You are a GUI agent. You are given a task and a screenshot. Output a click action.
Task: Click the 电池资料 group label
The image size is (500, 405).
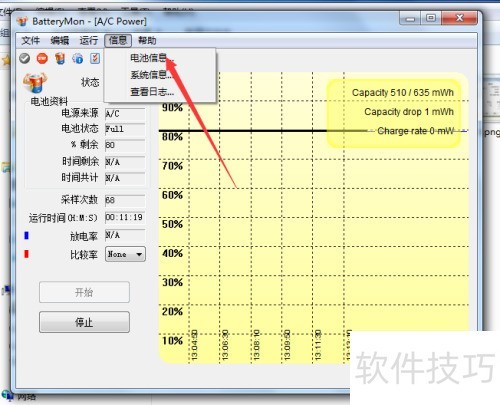(49, 101)
